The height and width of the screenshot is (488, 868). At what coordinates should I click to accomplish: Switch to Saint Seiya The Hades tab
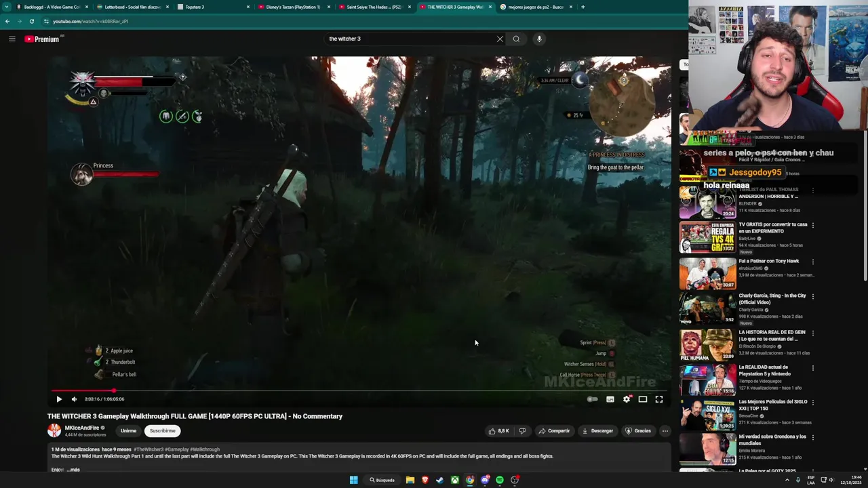coord(374,7)
